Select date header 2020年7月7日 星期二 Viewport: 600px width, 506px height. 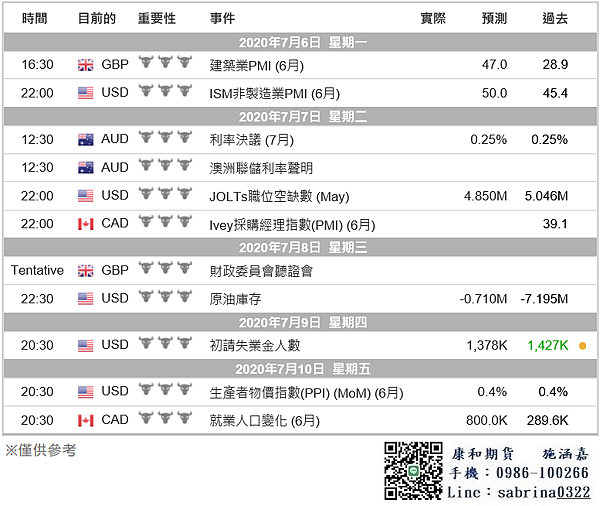tap(300, 116)
